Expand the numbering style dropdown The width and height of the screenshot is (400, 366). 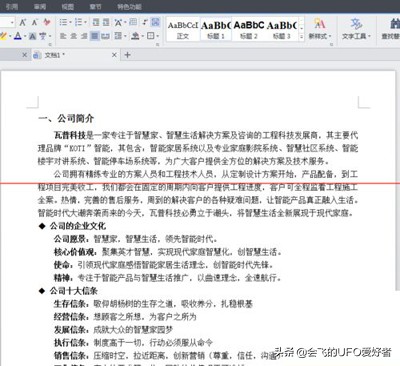(x=86, y=23)
